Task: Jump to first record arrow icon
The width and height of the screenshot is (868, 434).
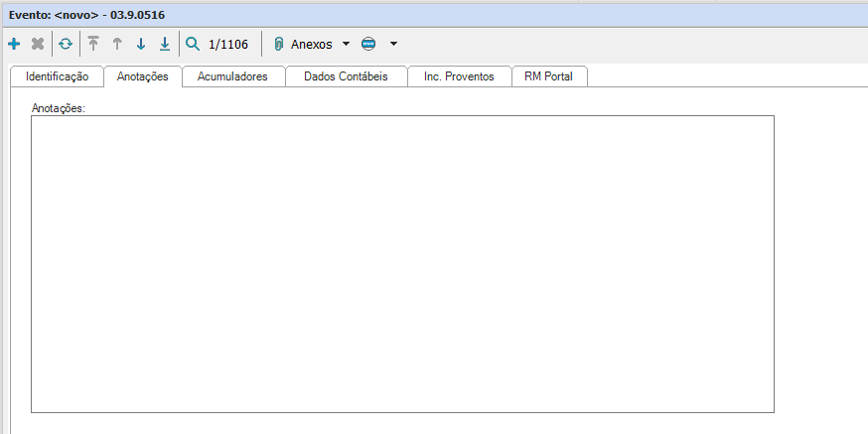Action: point(93,45)
